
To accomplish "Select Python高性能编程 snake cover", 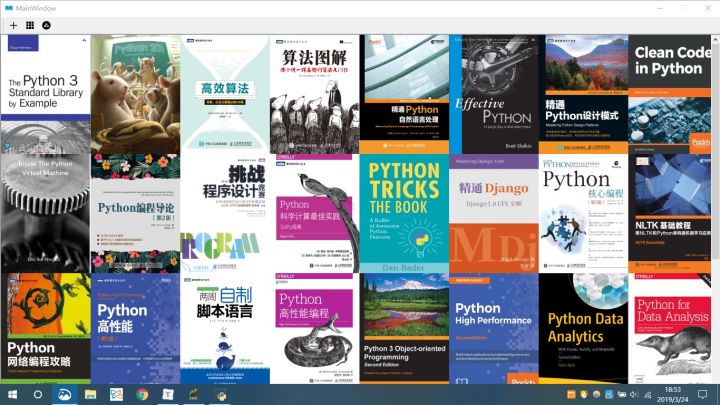I will 315,329.
